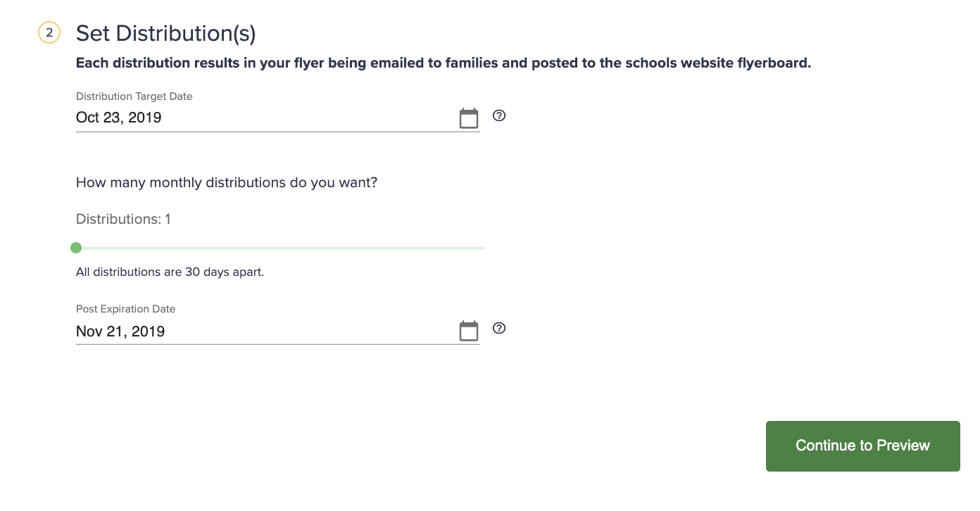The width and height of the screenshot is (980, 511).
Task: Click the monthly distributions question text
Action: [x=227, y=183]
